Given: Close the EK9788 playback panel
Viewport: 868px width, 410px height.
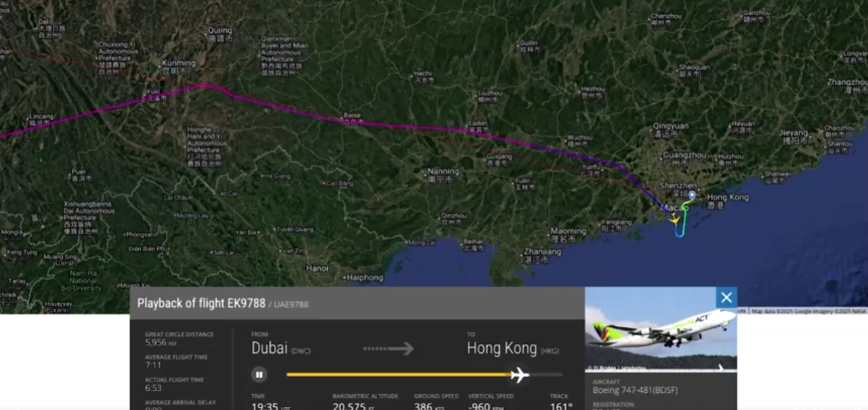Looking at the screenshot, I should [x=727, y=298].
